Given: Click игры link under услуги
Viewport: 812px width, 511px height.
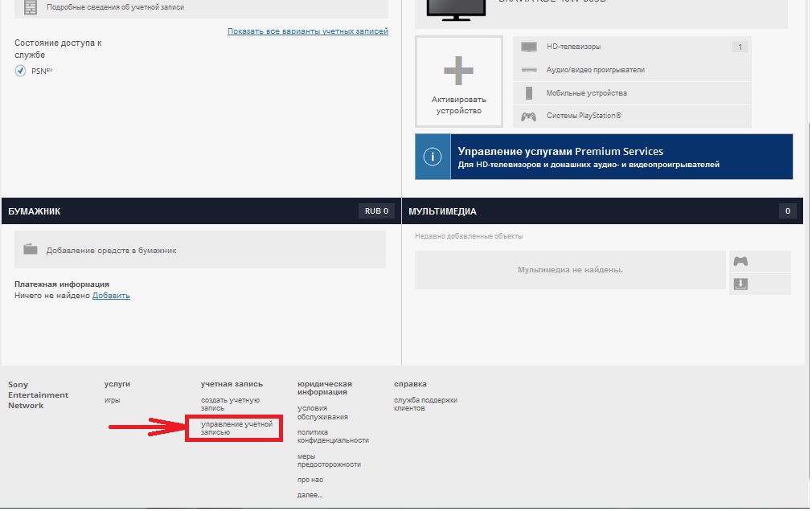Looking at the screenshot, I should point(112,400).
